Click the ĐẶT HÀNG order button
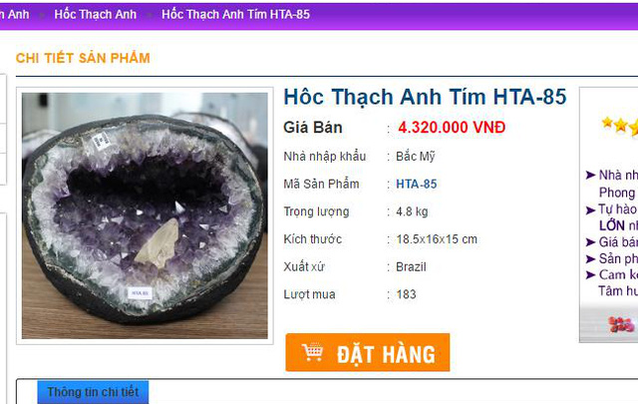640x408 pixels. (368, 353)
